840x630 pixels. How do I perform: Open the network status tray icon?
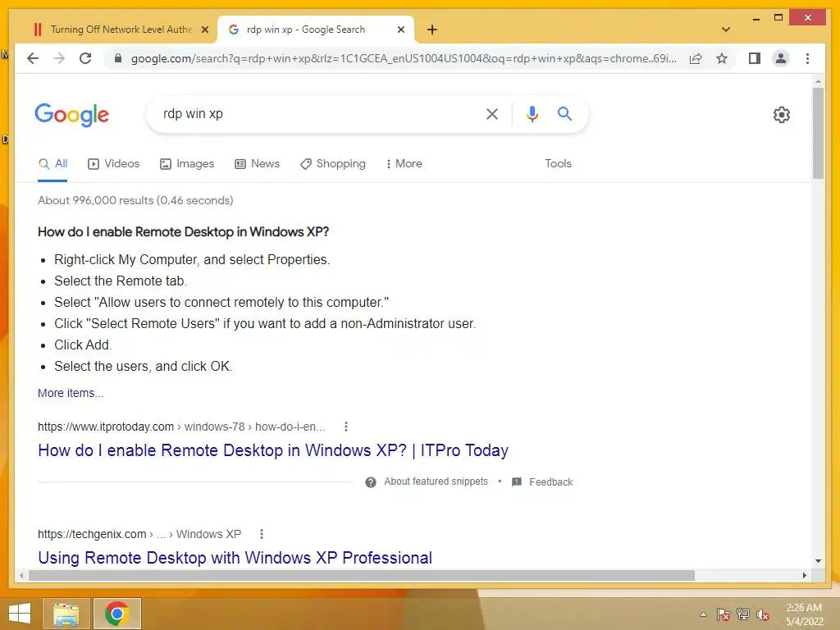tap(742, 614)
